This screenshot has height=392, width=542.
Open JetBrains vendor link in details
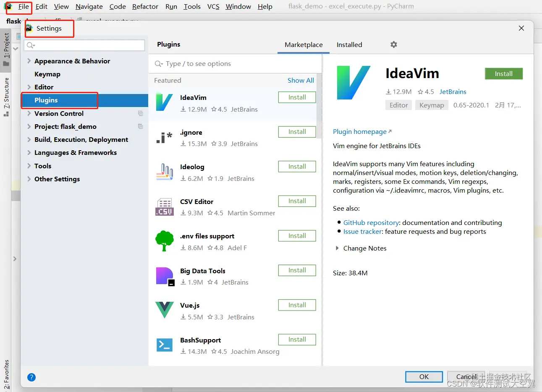[x=453, y=91]
